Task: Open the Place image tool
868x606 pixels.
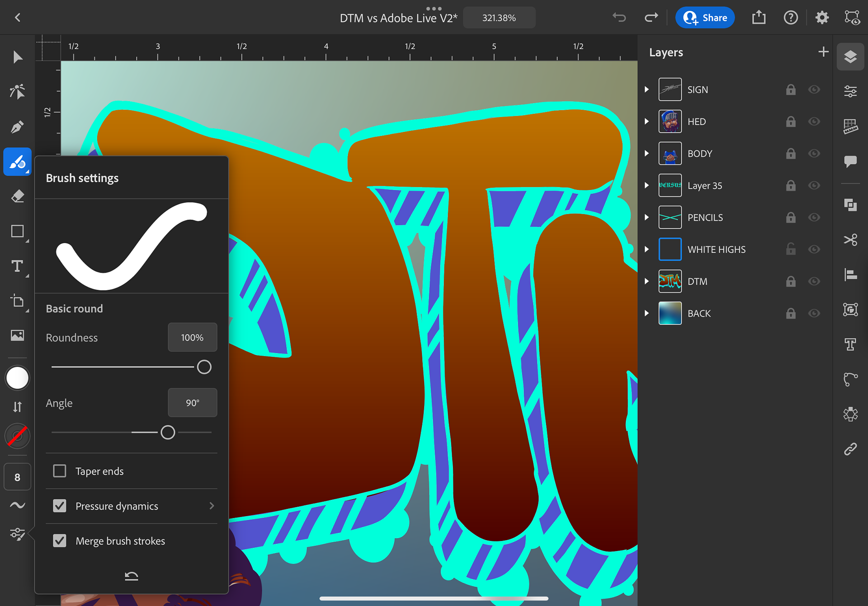Action: tap(17, 335)
